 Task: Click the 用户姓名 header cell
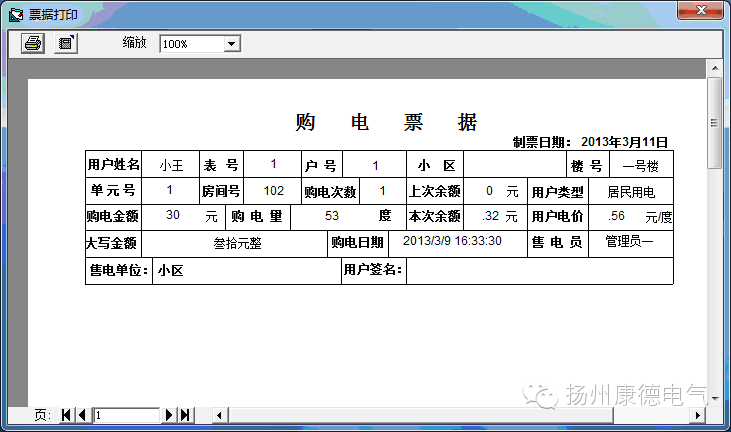tap(113, 164)
